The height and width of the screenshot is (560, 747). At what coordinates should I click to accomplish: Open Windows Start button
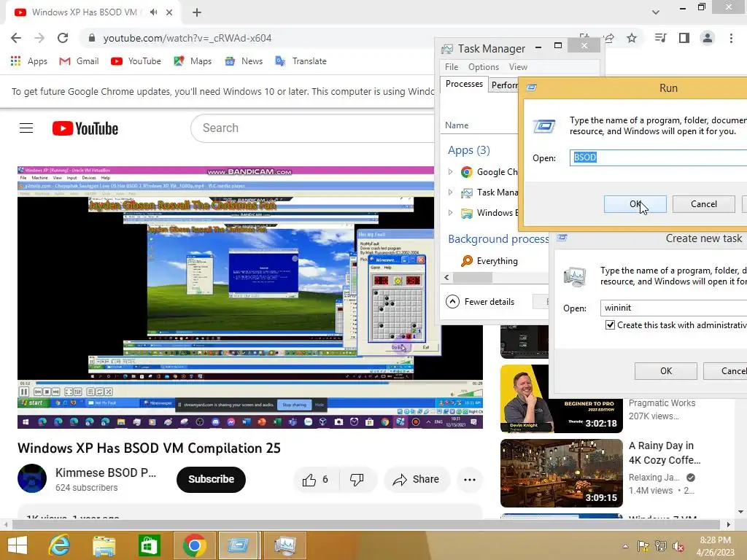click(x=18, y=545)
